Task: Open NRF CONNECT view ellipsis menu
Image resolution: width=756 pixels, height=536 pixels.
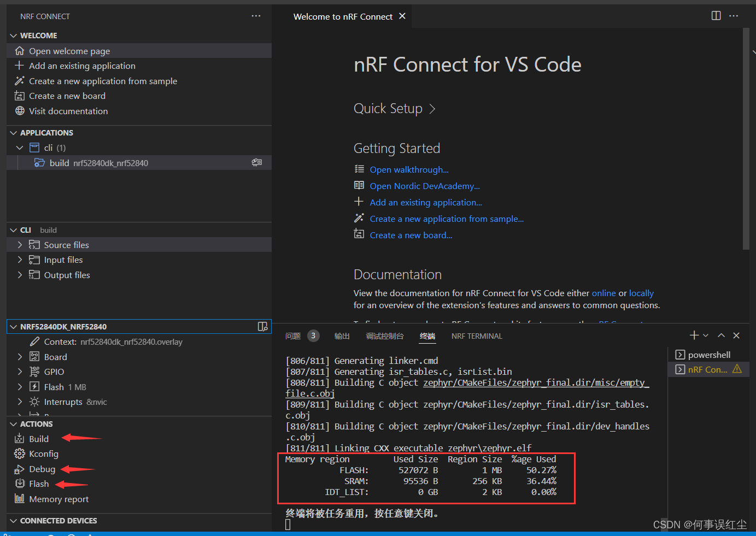Action: (x=256, y=16)
